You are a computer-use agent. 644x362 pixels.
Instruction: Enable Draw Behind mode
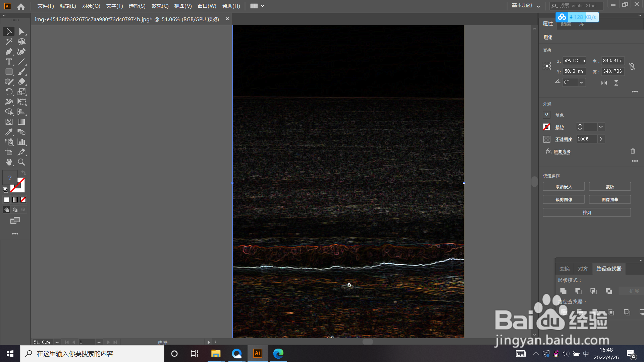pos(15,210)
